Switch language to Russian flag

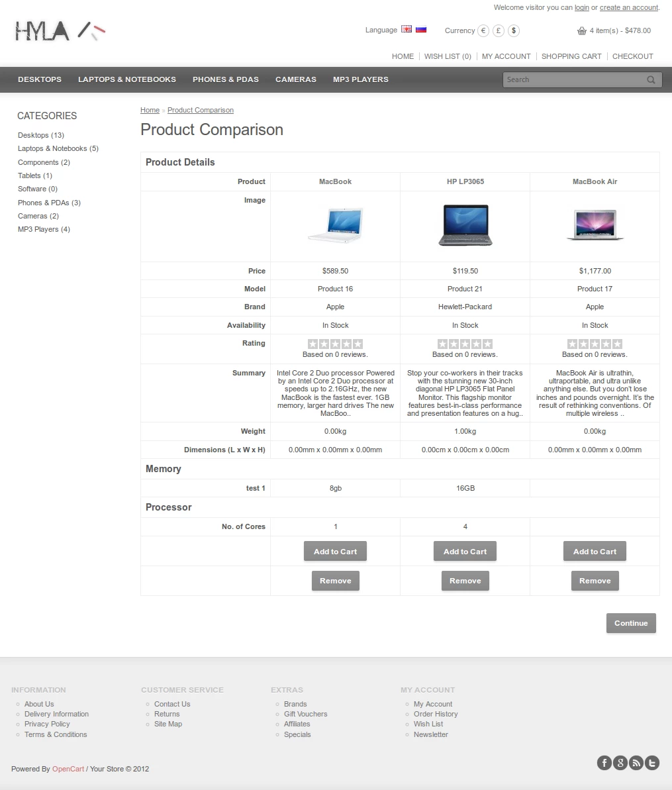click(x=421, y=29)
